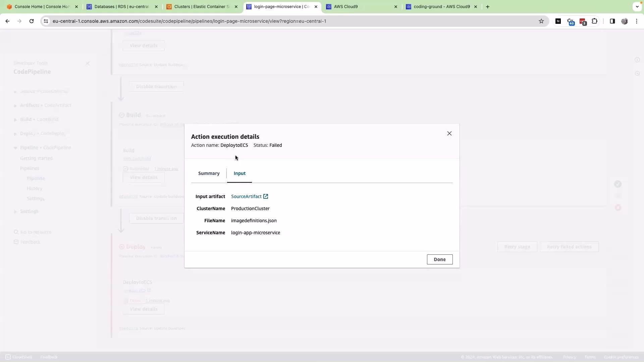Click View details under Build action
The height and width of the screenshot is (362, 644).
click(x=144, y=177)
